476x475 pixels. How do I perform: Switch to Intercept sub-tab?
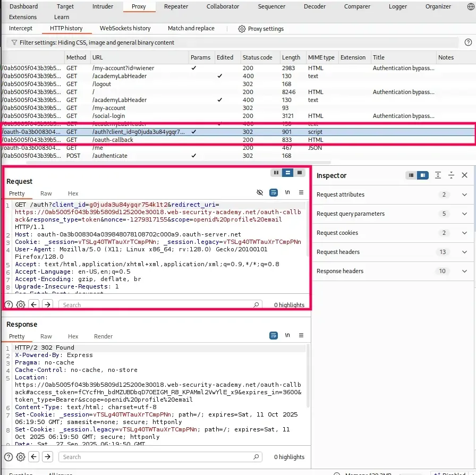pos(21,28)
